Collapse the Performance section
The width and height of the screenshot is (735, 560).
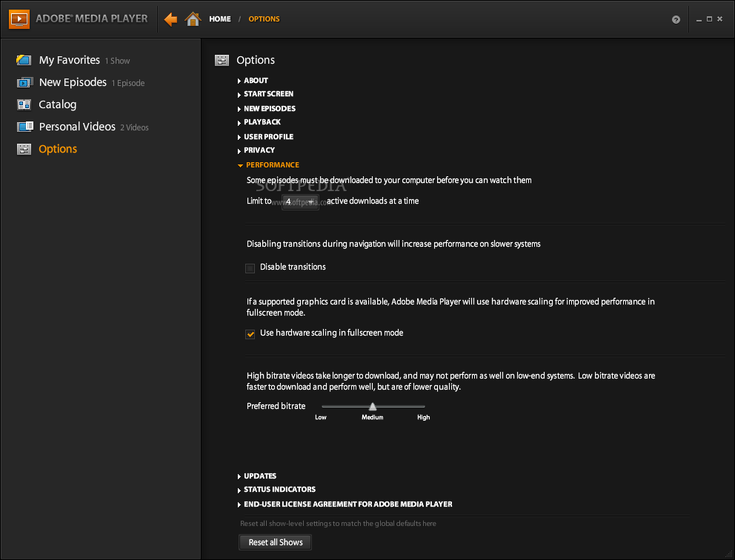268,165
